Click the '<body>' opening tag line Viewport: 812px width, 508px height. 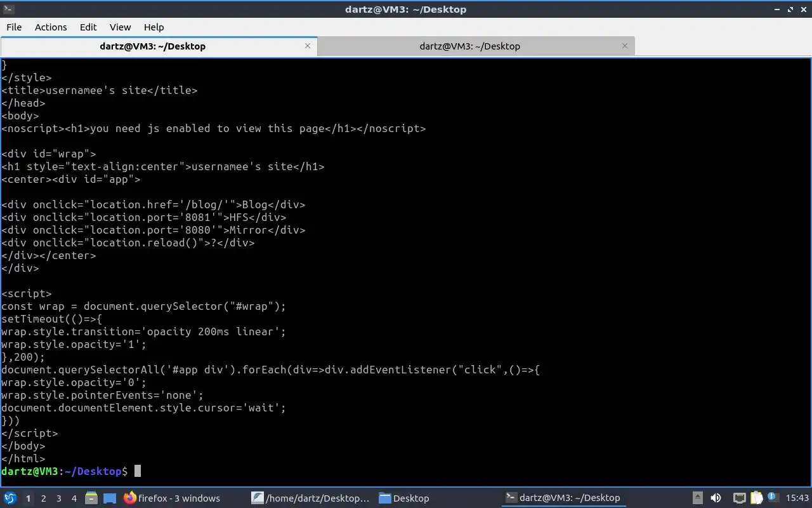20,116
